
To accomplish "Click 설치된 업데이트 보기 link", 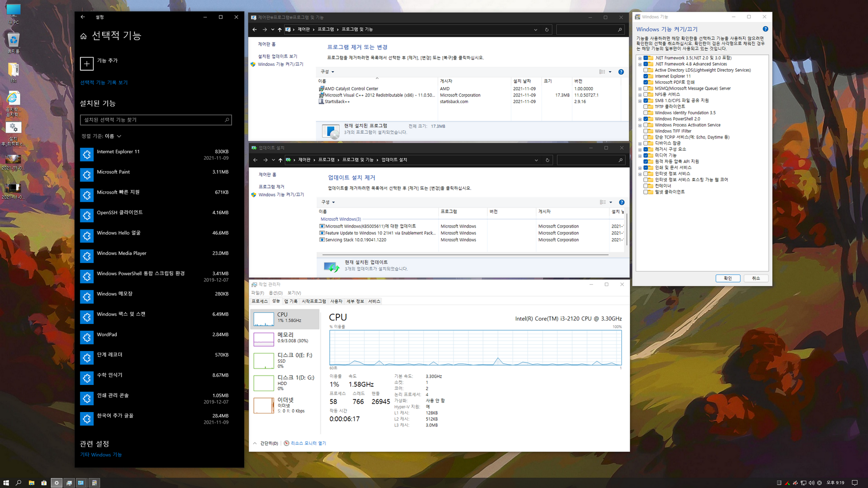I will pos(278,56).
